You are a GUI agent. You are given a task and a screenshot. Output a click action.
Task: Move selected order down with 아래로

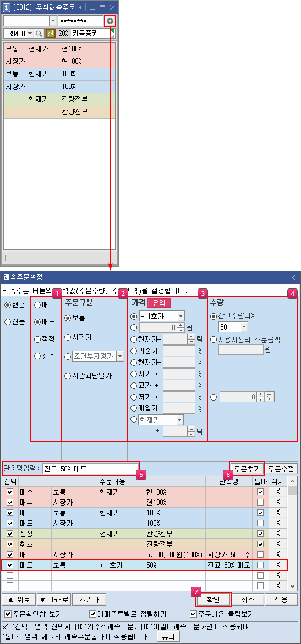click(54, 599)
